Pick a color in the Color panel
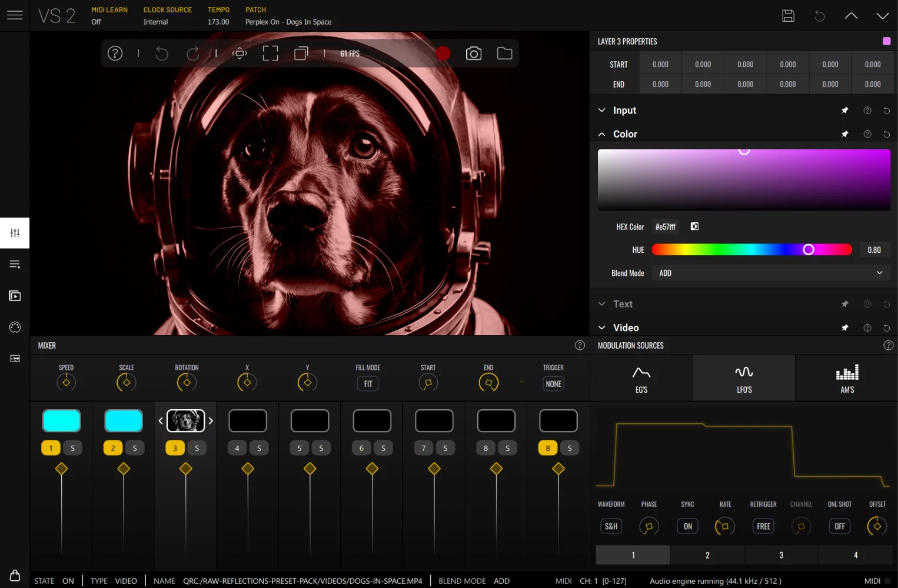This screenshot has width=898, height=588. pyautogui.click(x=744, y=179)
